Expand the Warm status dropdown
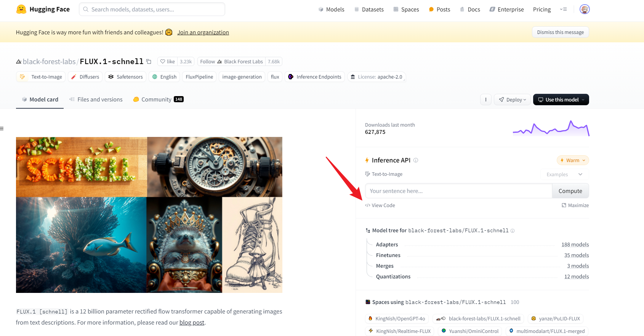 point(573,160)
